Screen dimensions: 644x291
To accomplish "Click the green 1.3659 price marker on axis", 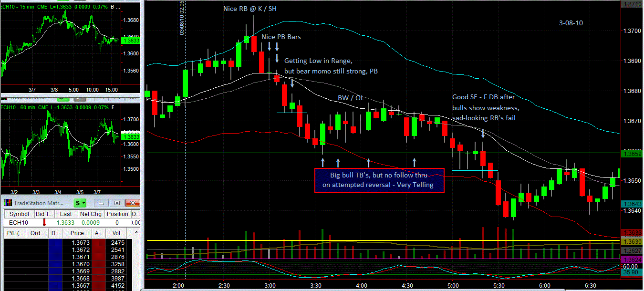I will [x=631, y=154].
